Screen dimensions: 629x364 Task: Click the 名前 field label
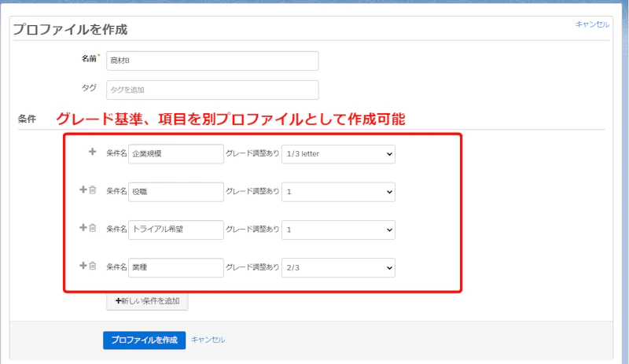(x=90, y=59)
